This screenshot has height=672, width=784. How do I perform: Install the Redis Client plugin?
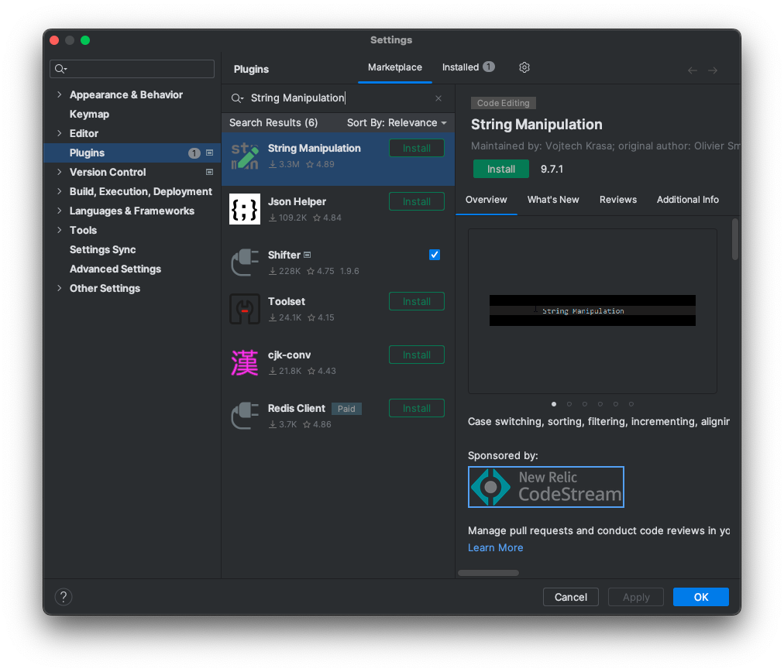[417, 409]
